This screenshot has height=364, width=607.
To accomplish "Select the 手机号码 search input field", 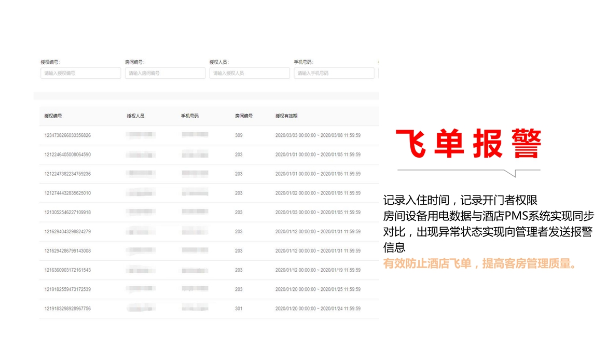I will tap(334, 74).
